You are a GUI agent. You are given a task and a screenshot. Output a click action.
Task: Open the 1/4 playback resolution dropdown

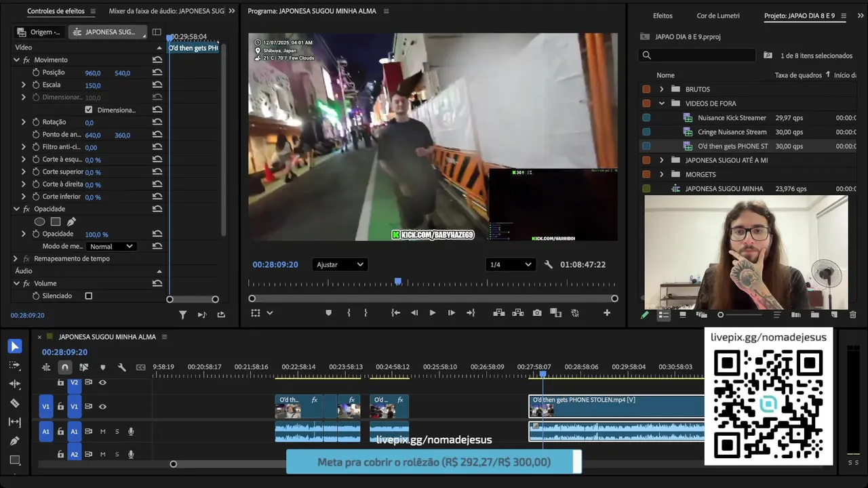pos(510,264)
